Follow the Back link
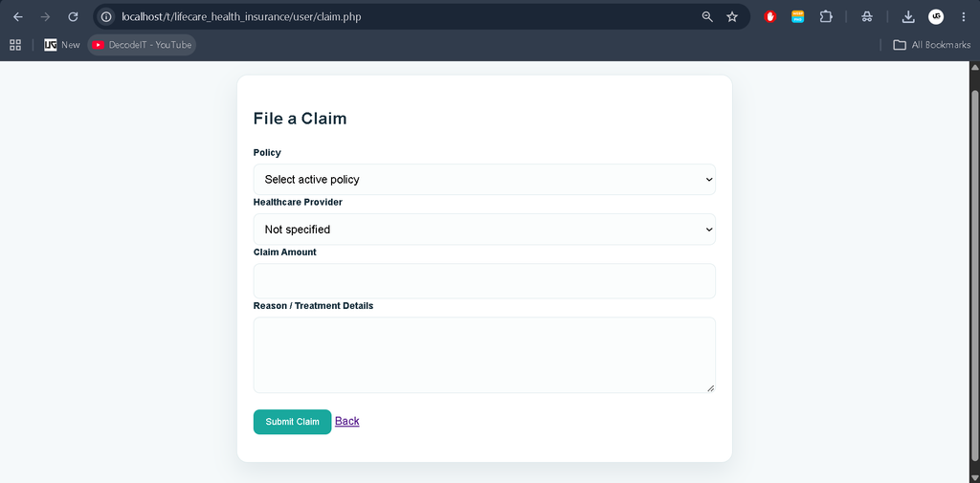This screenshot has height=483, width=980. (x=346, y=421)
